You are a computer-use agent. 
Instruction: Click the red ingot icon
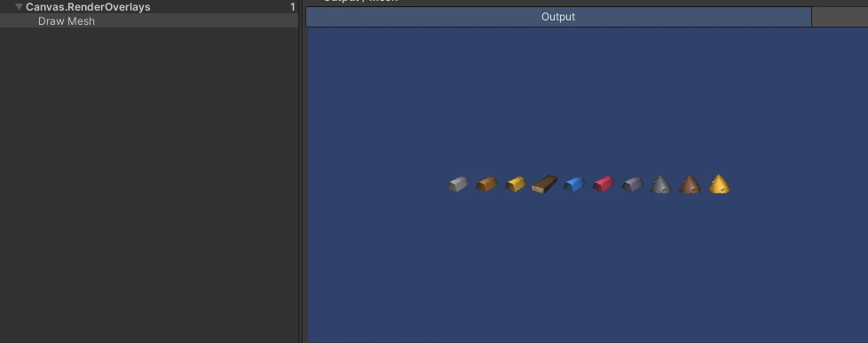603,184
